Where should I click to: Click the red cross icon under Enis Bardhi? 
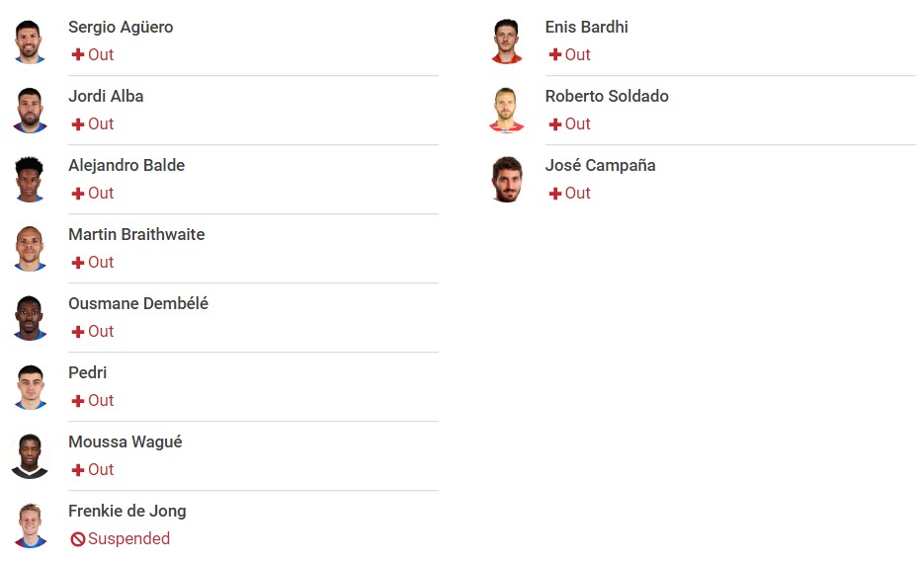pyautogui.click(x=554, y=54)
